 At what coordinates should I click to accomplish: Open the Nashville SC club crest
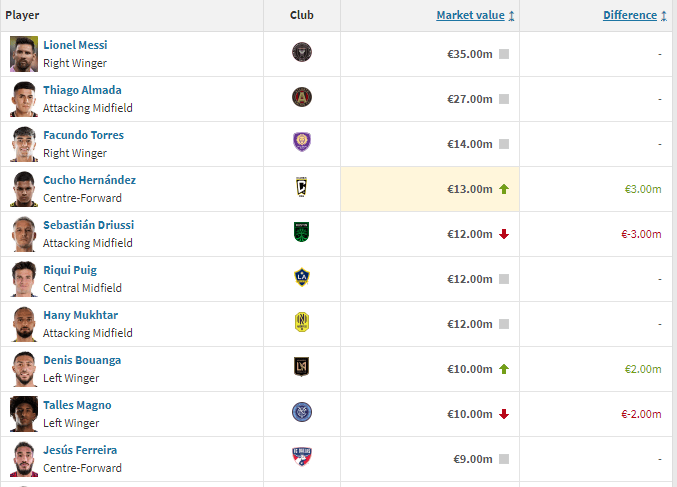pyautogui.click(x=302, y=322)
